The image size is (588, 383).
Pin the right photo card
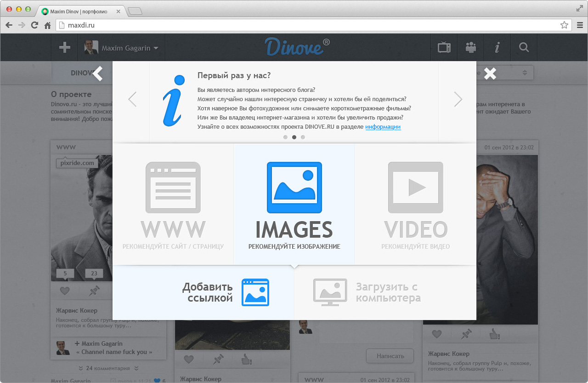coord(466,334)
